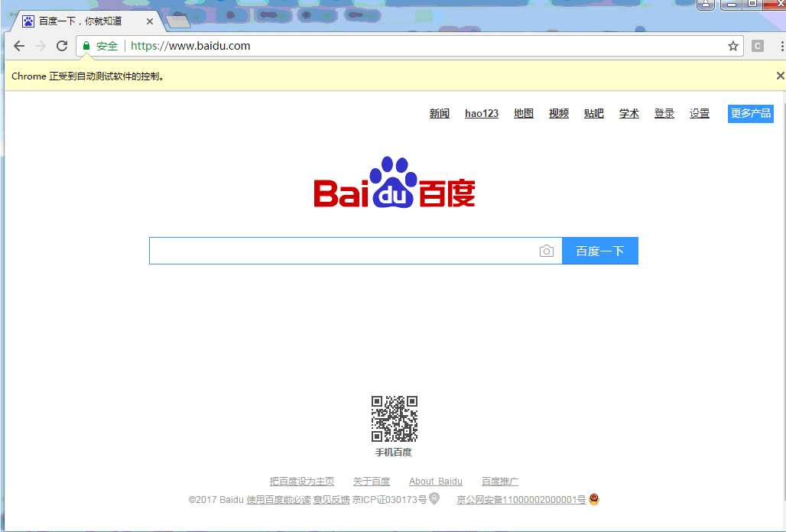Open the 学术 link
This screenshot has height=532, width=786.
pyautogui.click(x=628, y=114)
